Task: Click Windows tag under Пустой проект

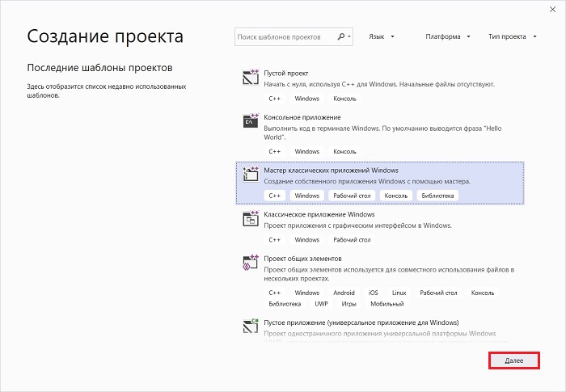Action: [x=306, y=99]
